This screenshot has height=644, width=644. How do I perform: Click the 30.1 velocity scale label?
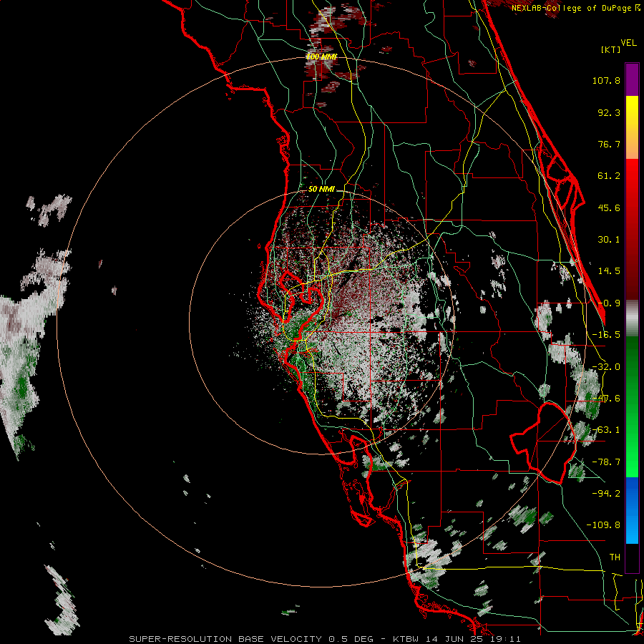tap(609, 240)
